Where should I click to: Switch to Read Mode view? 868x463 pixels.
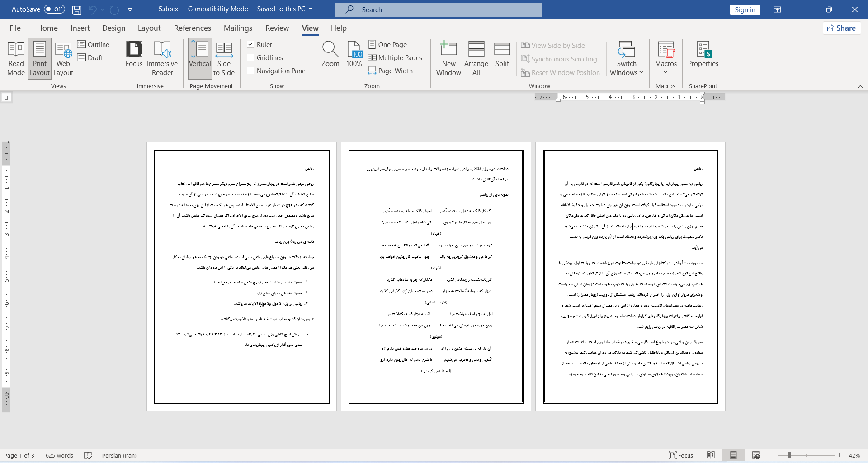click(x=16, y=59)
